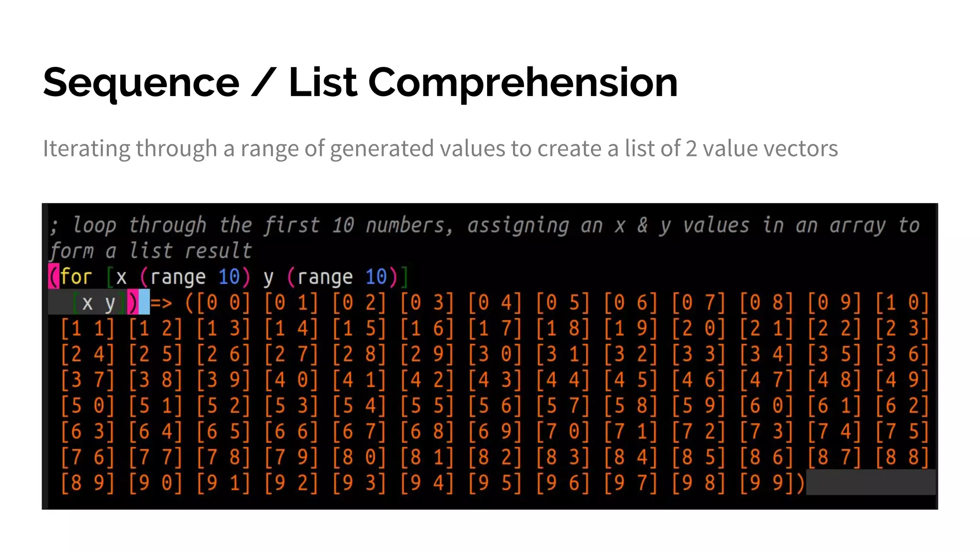980x551 pixels.
Task: Select the [1 0] vector on first output row
Action: 902,303
